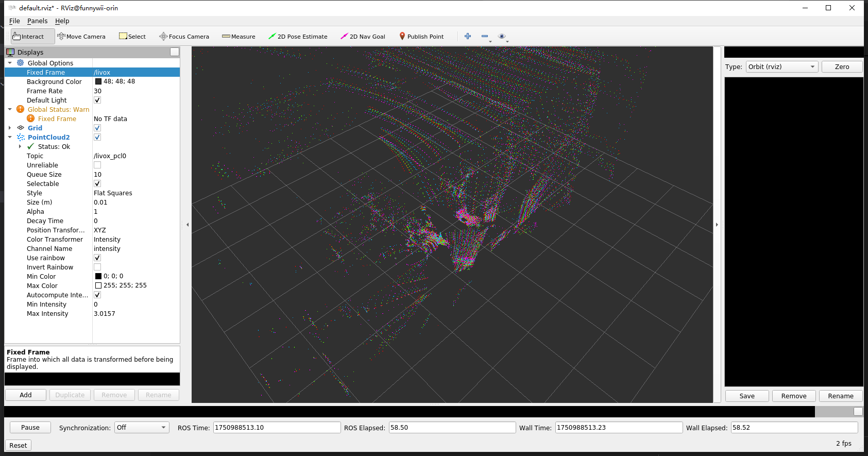Click the Reset button

tap(18, 445)
